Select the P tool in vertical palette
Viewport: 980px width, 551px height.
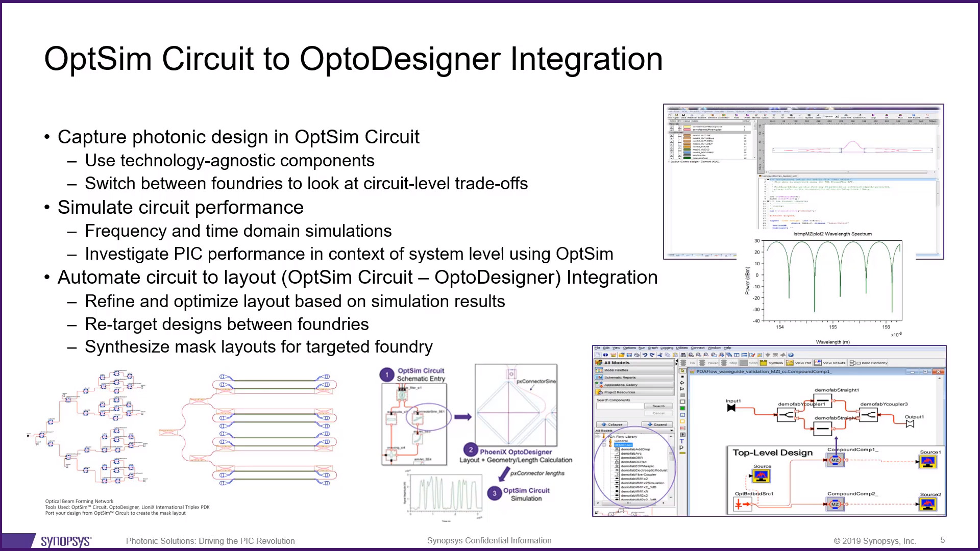[x=681, y=447]
